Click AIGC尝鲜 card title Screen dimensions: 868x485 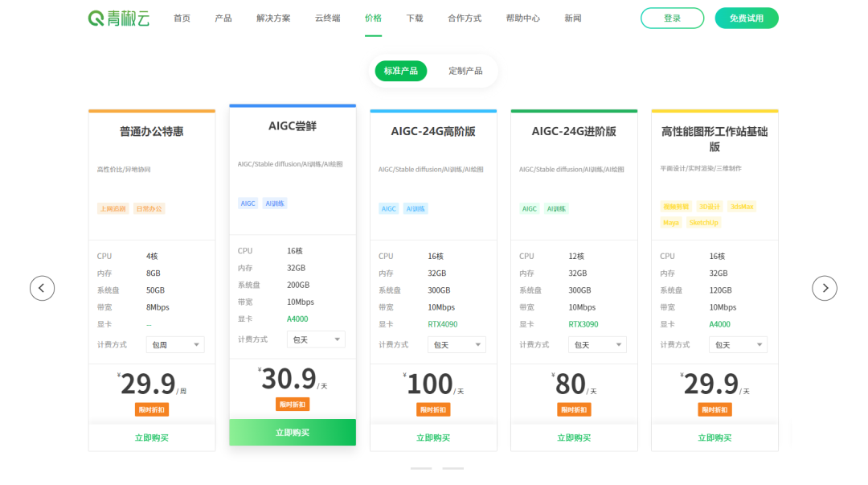tap(293, 125)
